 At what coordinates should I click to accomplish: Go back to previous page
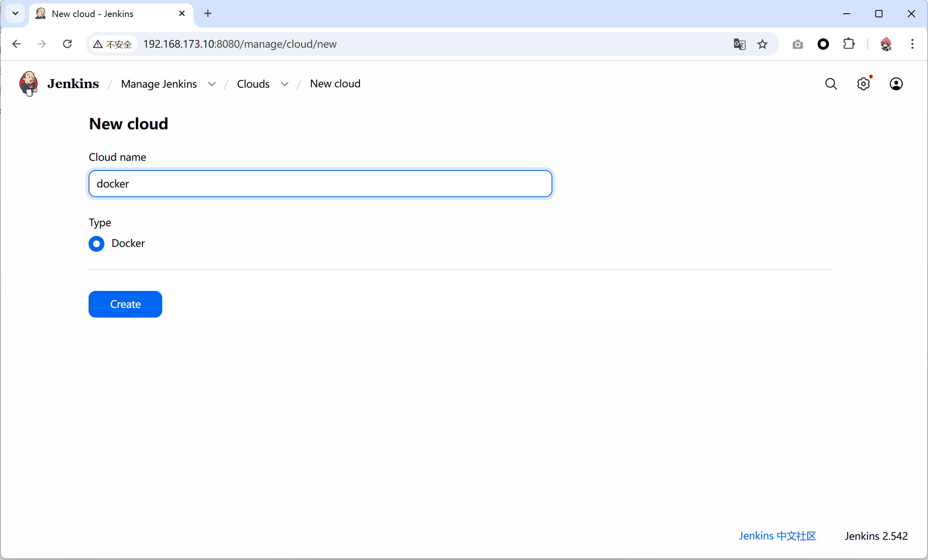pyautogui.click(x=17, y=44)
